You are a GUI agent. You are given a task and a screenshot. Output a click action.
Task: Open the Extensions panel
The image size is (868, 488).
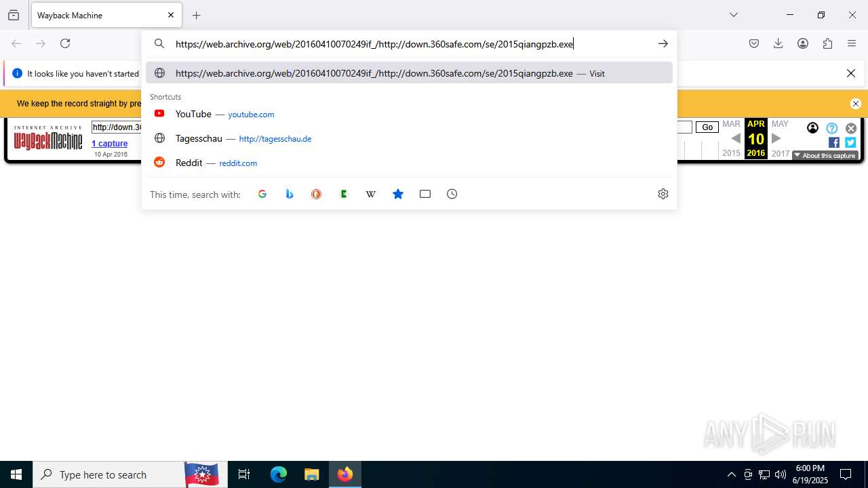[x=827, y=43]
